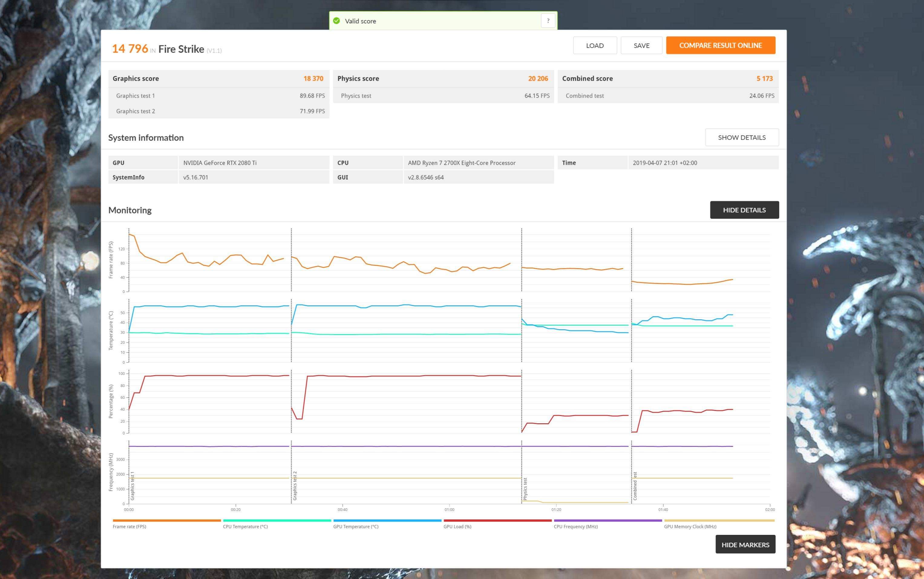Open the question mark help button
Viewport: 924px width, 579px height.
(548, 21)
